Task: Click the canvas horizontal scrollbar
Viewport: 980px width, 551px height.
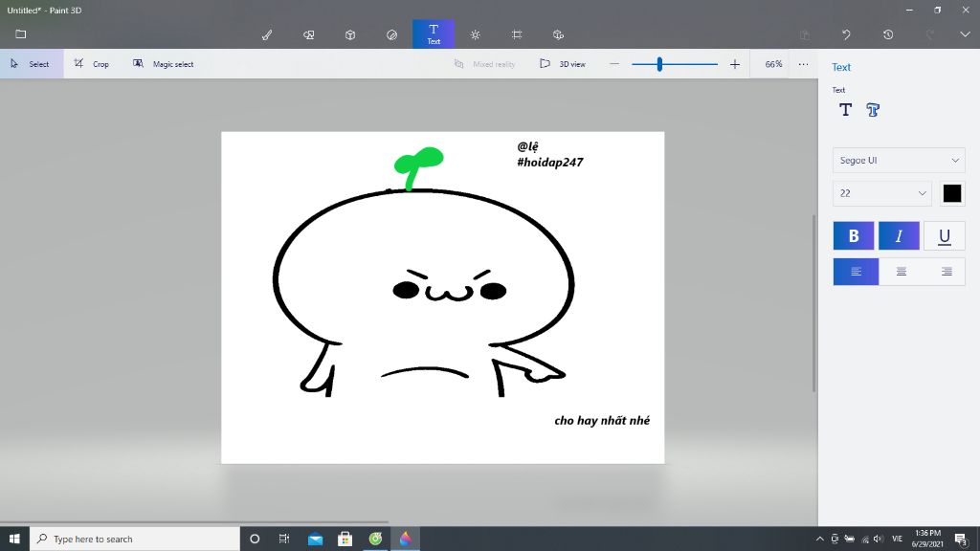Action: pyautogui.click(x=193, y=521)
